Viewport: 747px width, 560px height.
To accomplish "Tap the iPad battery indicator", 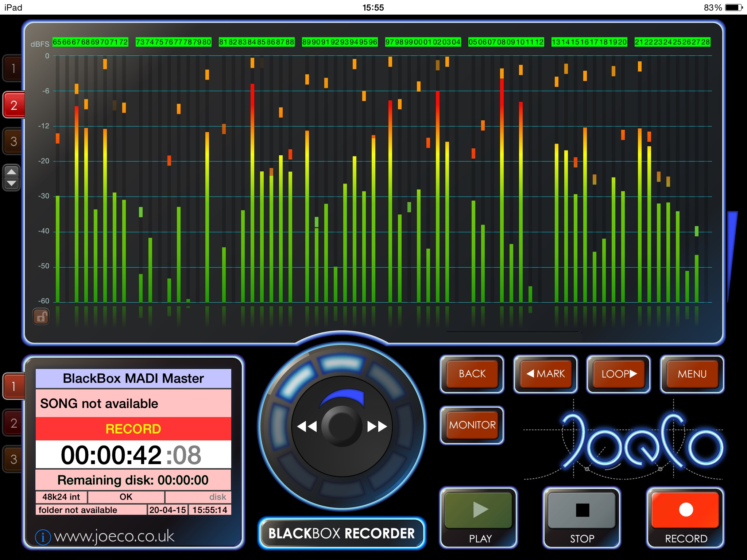I will click(x=734, y=7).
